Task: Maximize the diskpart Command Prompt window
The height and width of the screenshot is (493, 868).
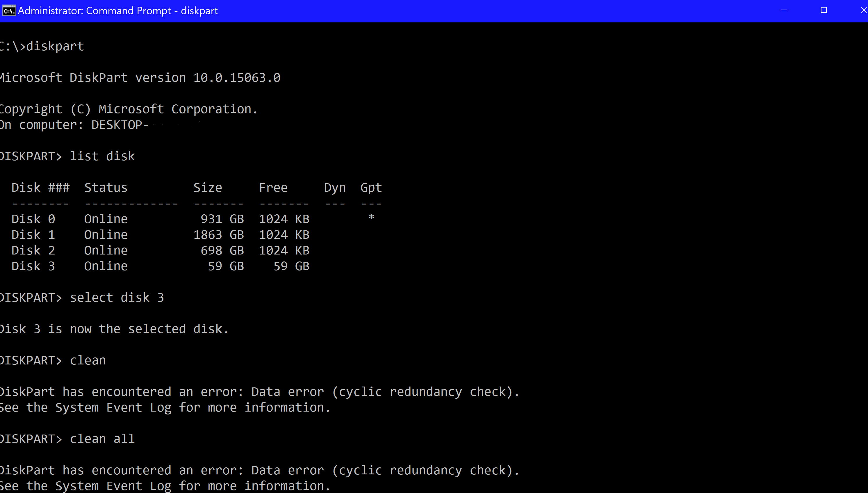Action: (824, 10)
